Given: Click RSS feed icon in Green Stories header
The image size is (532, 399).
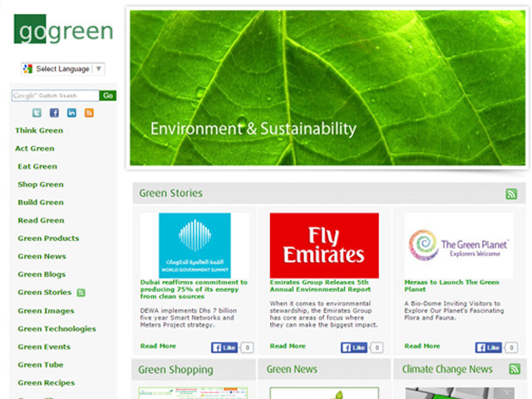Looking at the screenshot, I should pyautogui.click(x=511, y=194).
